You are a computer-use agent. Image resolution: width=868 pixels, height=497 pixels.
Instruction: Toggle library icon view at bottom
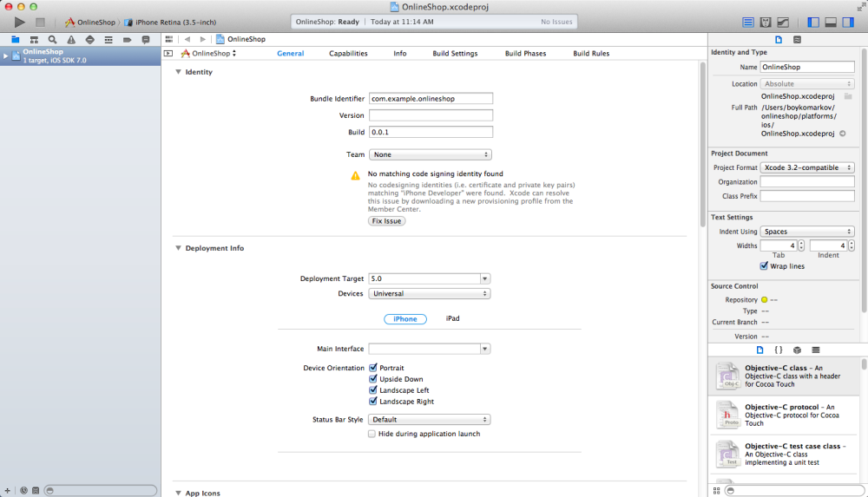click(716, 490)
